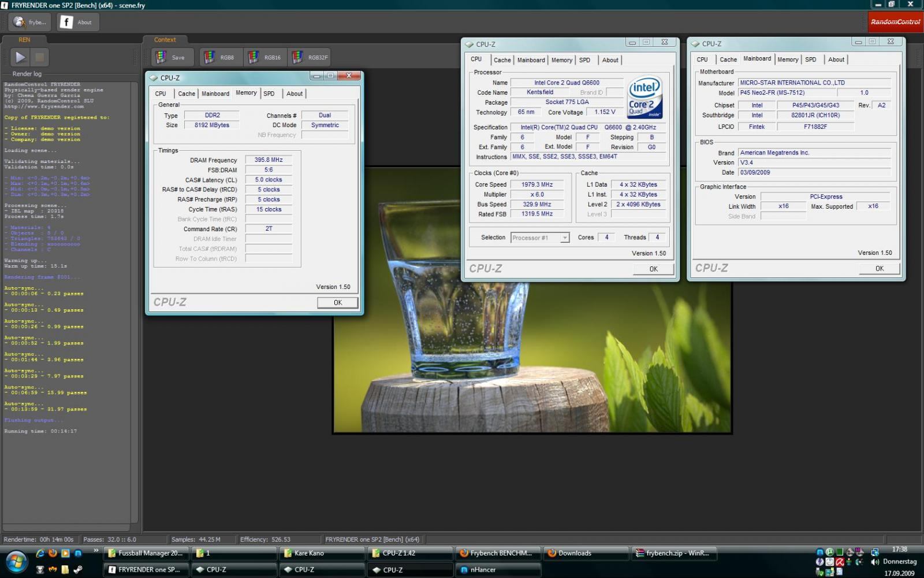Open the CPU tab in the Memory CPU-Z window
924x578 pixels.
pyautogui.click(x=161, y=94)
